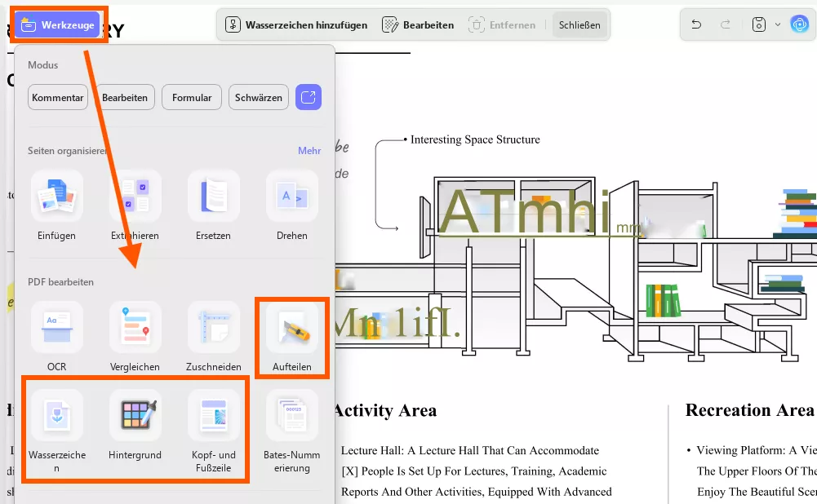The image size is (817, 504).
Task: Open the Bates-Nummerierung tool
Action: 291,416
